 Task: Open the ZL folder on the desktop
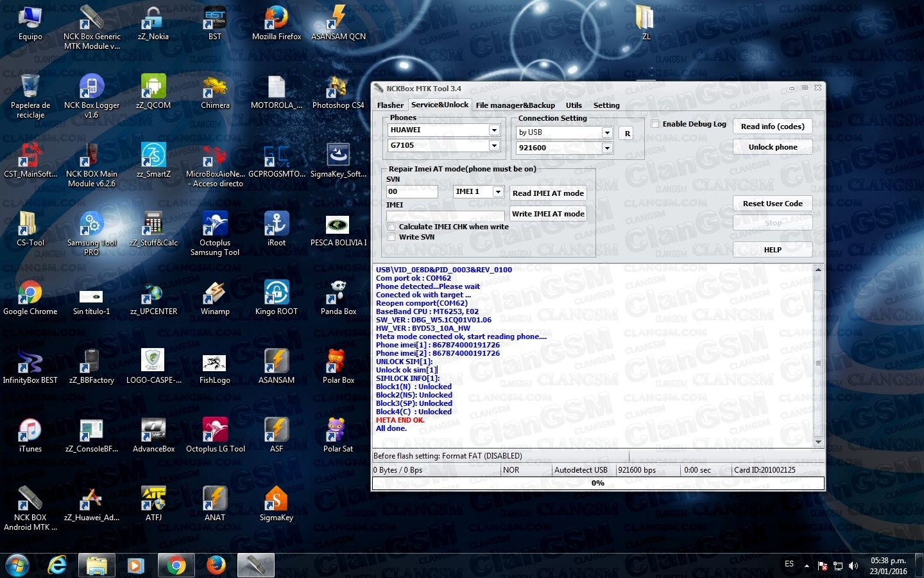pyautogui.click(x=646, y=24)
